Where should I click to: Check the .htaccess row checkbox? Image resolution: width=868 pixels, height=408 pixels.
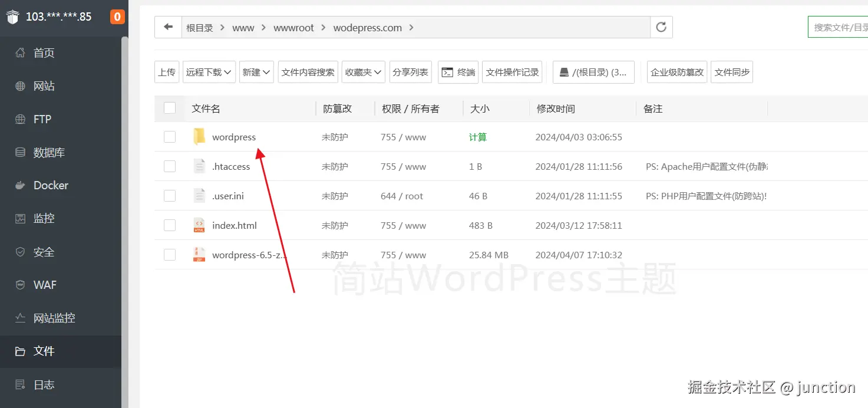tap(170, 166)
